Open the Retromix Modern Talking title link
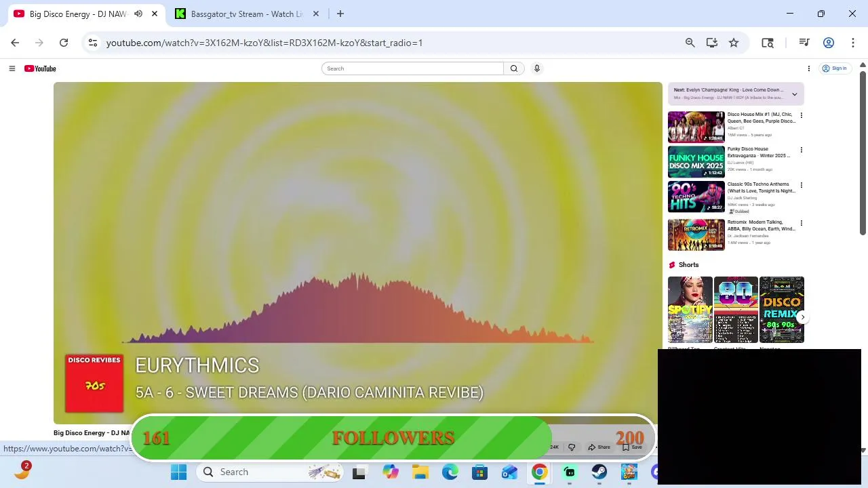 (761, 226)
